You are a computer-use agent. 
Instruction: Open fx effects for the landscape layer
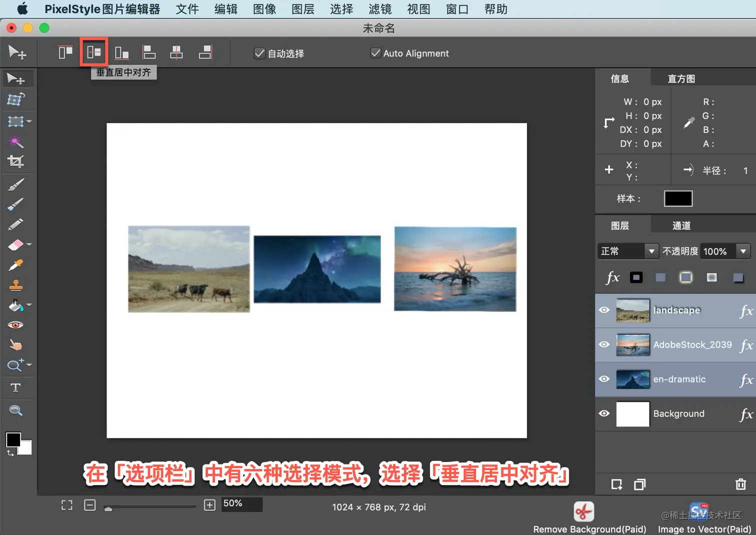[x=746, y=311]
